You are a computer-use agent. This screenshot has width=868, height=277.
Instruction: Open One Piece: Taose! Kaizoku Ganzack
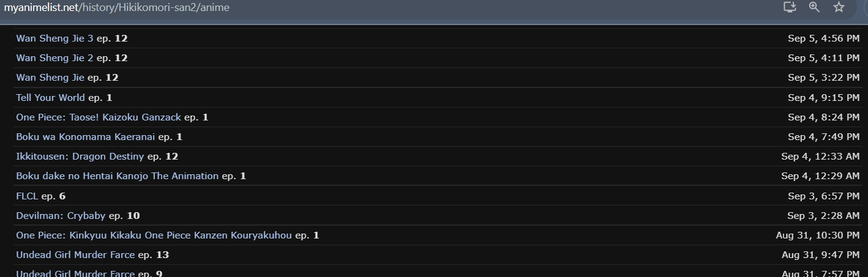pos(99,117)
